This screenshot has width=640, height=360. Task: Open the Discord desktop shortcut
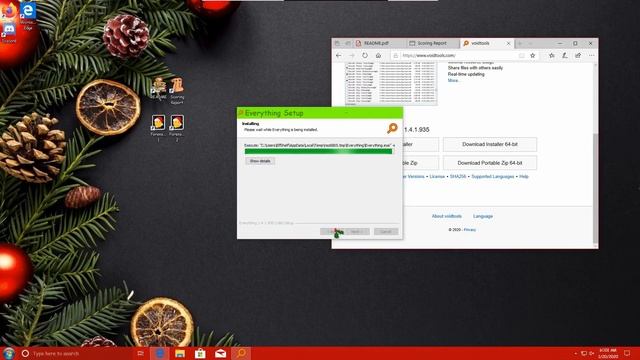(9, 33)
